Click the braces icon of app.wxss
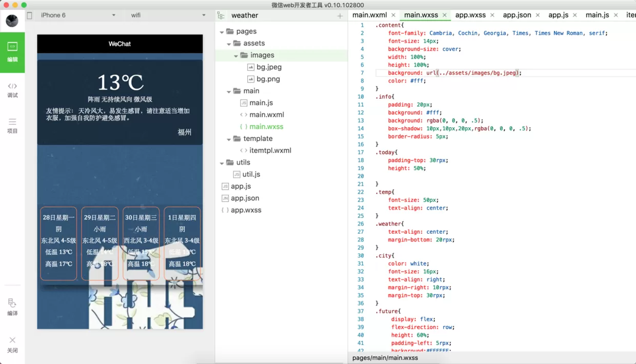The width and height of the screenshot is (636, 364). coord(225,210)
